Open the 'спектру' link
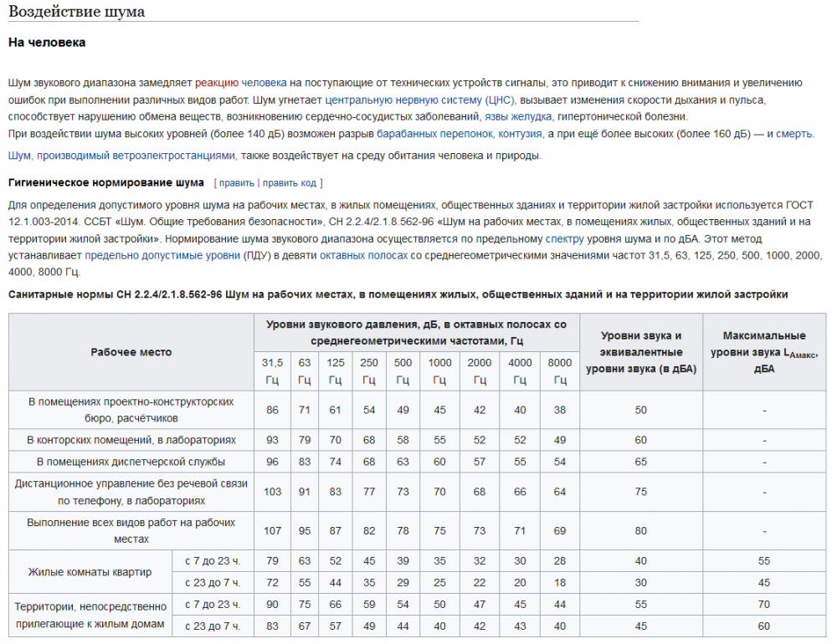Screen dimensions: 837x644 tap(565, 238)
